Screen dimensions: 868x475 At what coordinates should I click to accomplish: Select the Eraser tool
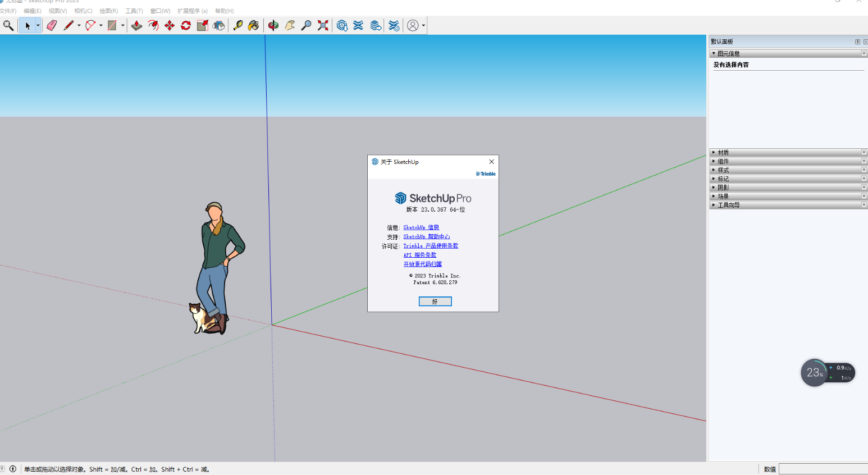pyautogui.click(x=52, y=25)
